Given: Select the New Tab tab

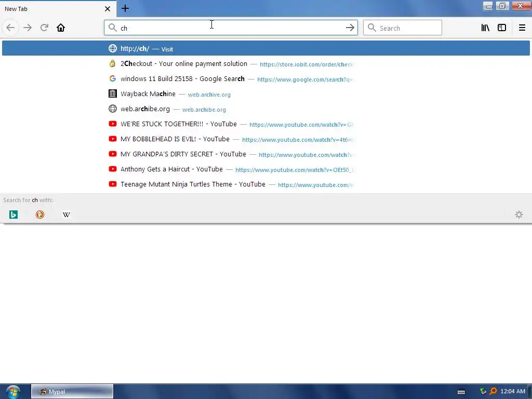Looking at the screenshot, I should (x=58, y=9).
